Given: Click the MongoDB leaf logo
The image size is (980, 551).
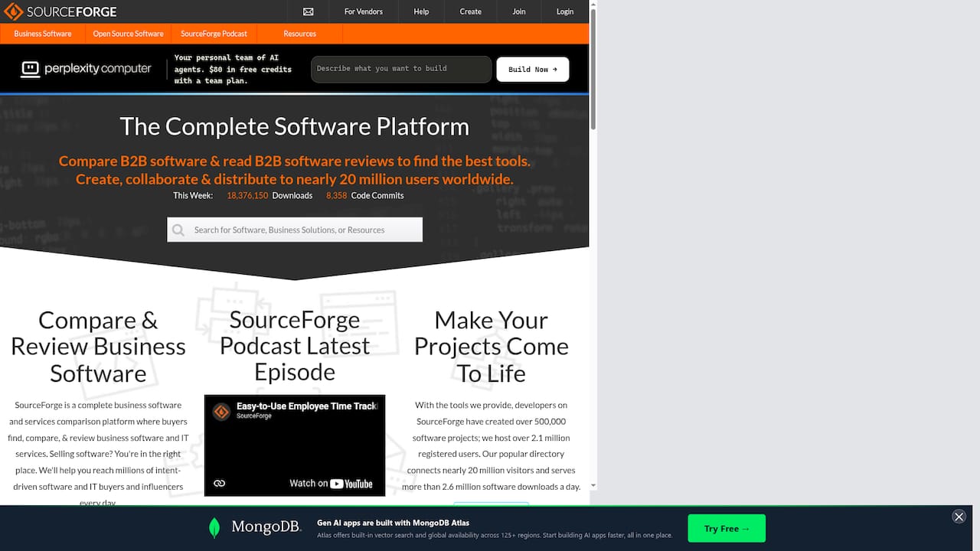Looking at the screenshot, I should click(214, 527).
